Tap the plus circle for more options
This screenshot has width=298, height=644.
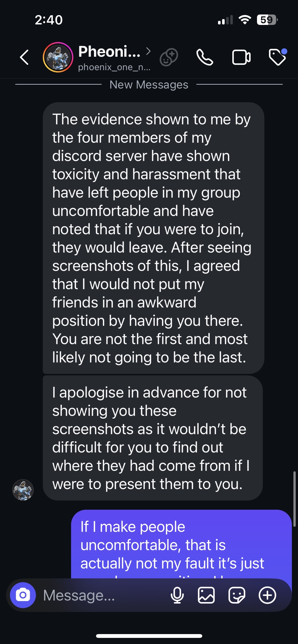[x=267, y=595]
